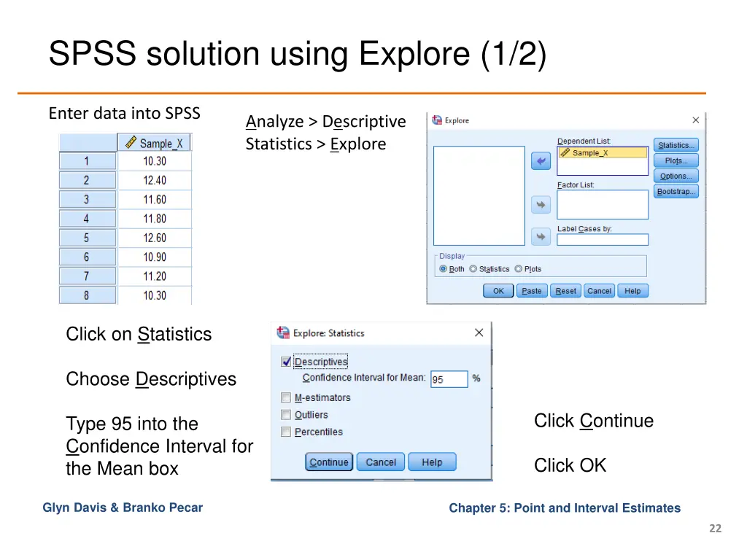This screenshot has width=747, height=560.
Task: Select the Both display radio button
Action: [443, 269]
